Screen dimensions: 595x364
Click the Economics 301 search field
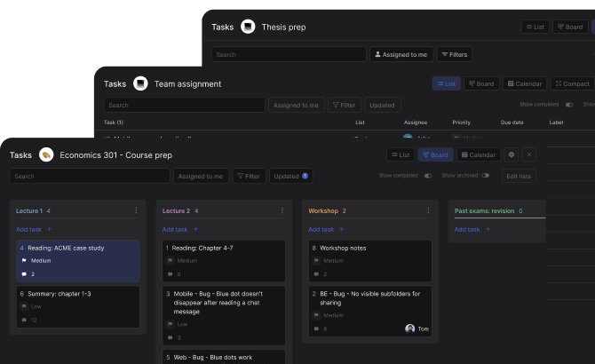[90, 176]
